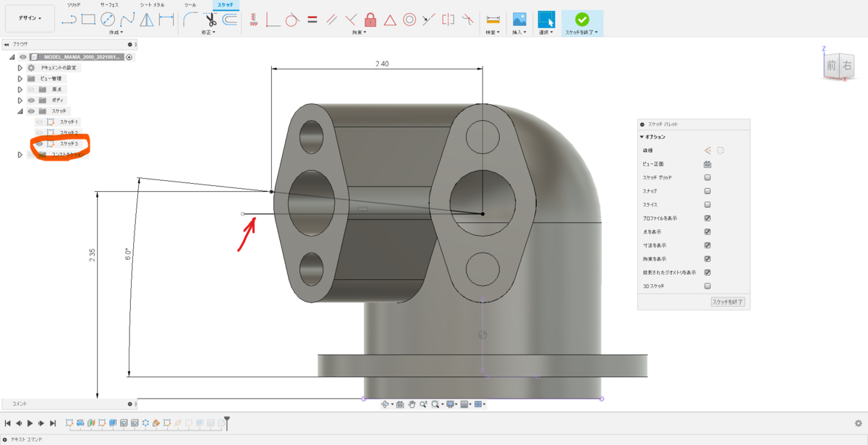Screen dimensions: 868x445
Task: Switch to ツール tab
Action: pos(190,4)
